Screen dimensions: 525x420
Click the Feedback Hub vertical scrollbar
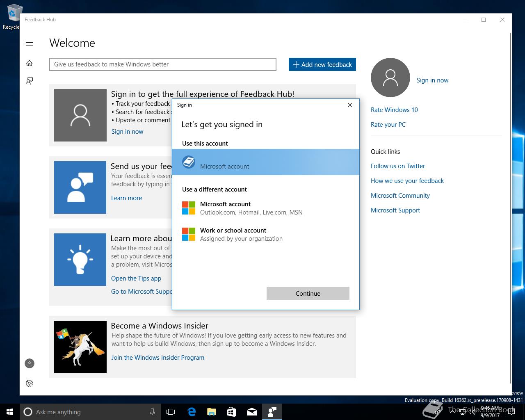[511, 208]
